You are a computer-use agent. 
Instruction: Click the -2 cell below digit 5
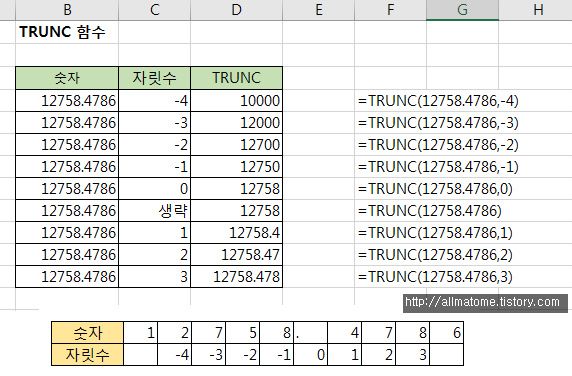coord(243,354)
